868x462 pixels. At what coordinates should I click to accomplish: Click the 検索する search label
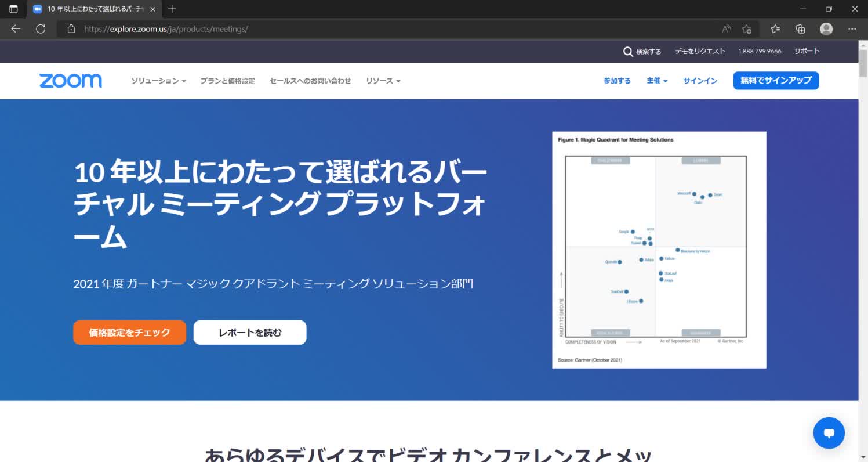pos(648,52)
